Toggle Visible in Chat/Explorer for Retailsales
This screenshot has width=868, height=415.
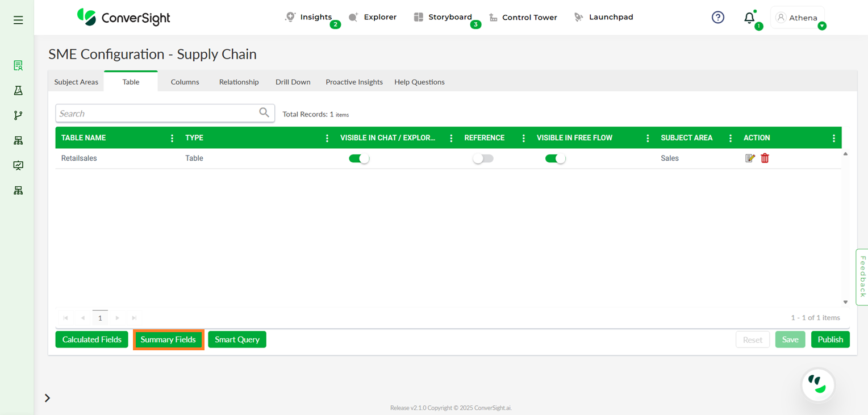click(359, 159)
